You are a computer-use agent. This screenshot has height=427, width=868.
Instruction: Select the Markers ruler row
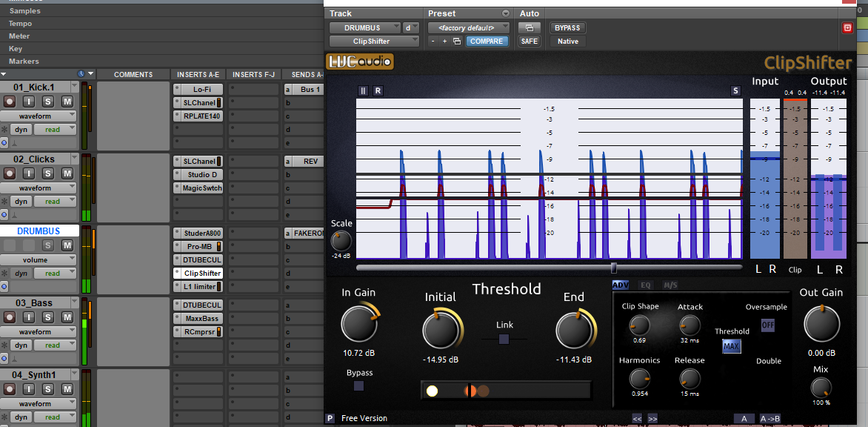(x=161, y=62)
